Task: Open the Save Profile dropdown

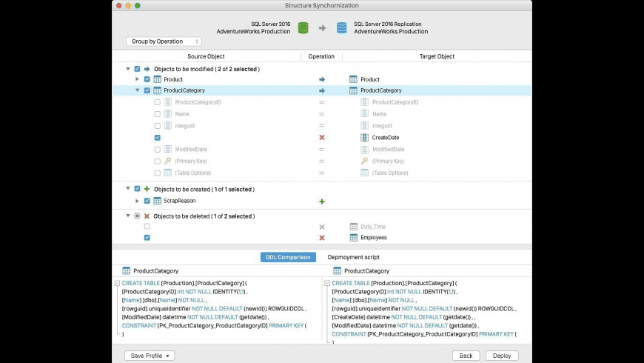Action: 150,356
